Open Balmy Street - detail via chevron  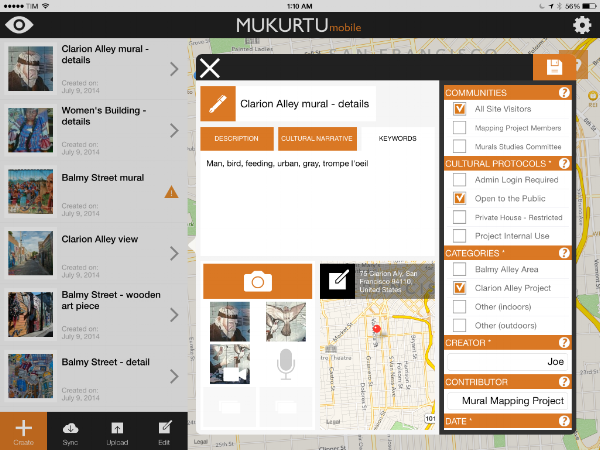[174, 376]
